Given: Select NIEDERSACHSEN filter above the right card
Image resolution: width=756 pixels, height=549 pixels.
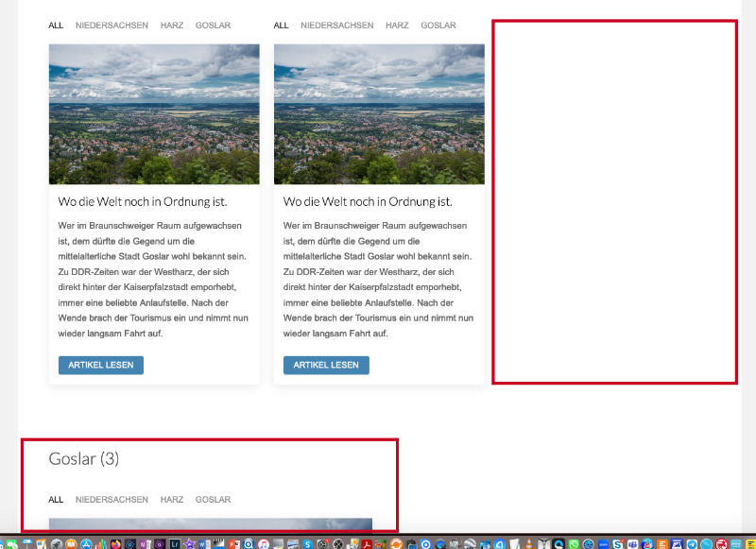Looking at the screenshot, I should 337,26.
